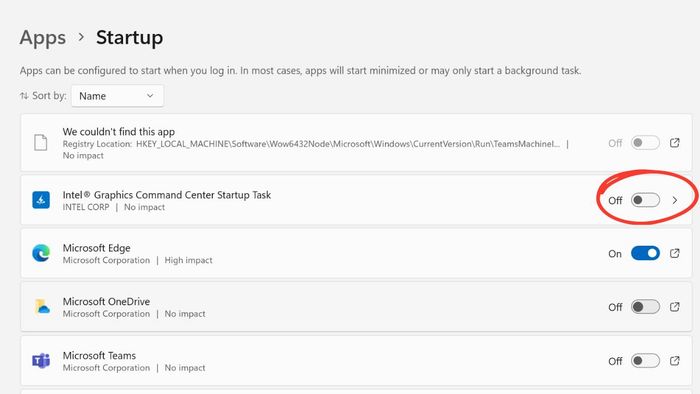Click the Microsoft Teams app icon
The height and width of the screenshot is (394, 700).
41,361
